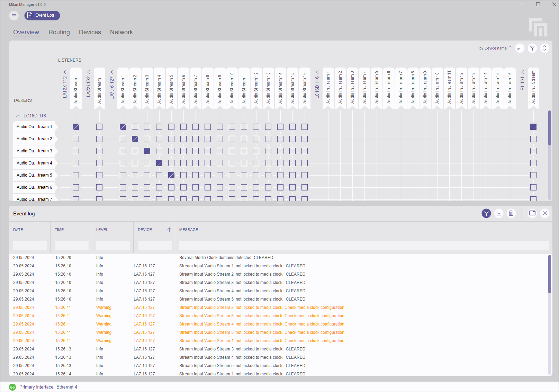Clear event log with trash icon
Image resolution: width=559 pixels, height=392 pixels.
coord(511,213)
